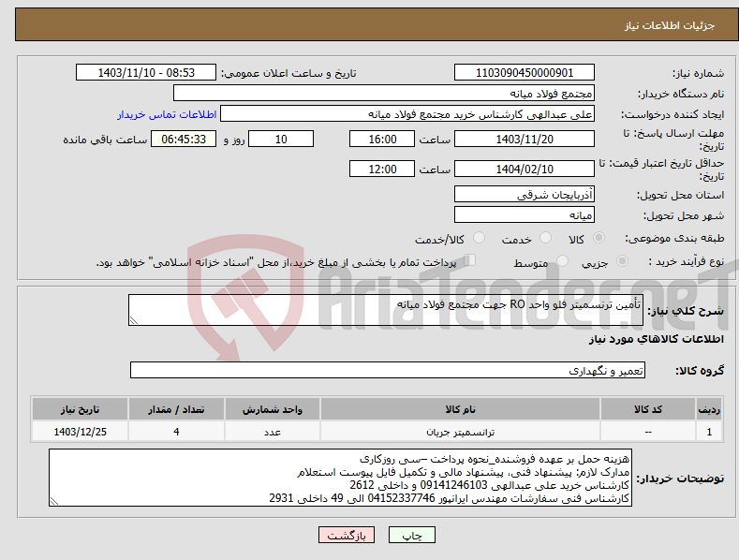This screenshot has width=739, height=560.
Task: Toggle the اسناد خزانه اسلامی payment checkbox
Action: [470, 260]
